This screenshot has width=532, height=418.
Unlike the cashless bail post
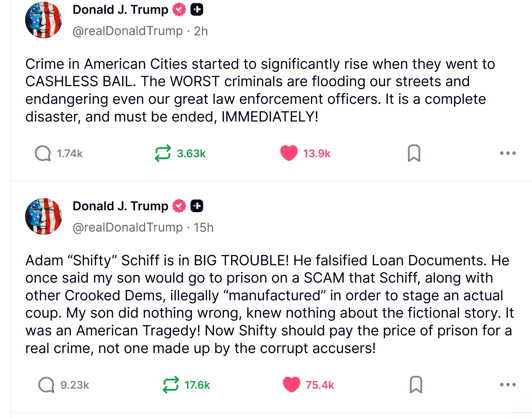tap(289, 153)
